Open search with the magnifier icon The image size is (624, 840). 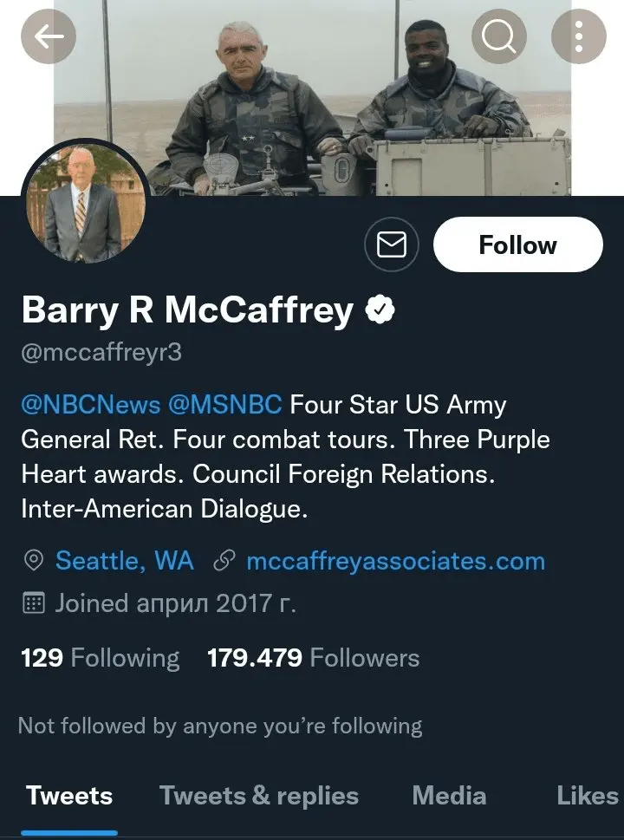[499, 36]
